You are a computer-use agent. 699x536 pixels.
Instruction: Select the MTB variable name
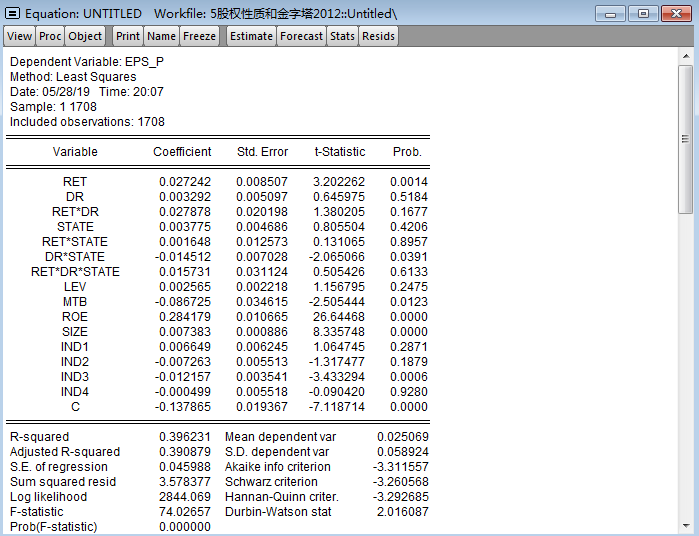click(x=75, y=302)
